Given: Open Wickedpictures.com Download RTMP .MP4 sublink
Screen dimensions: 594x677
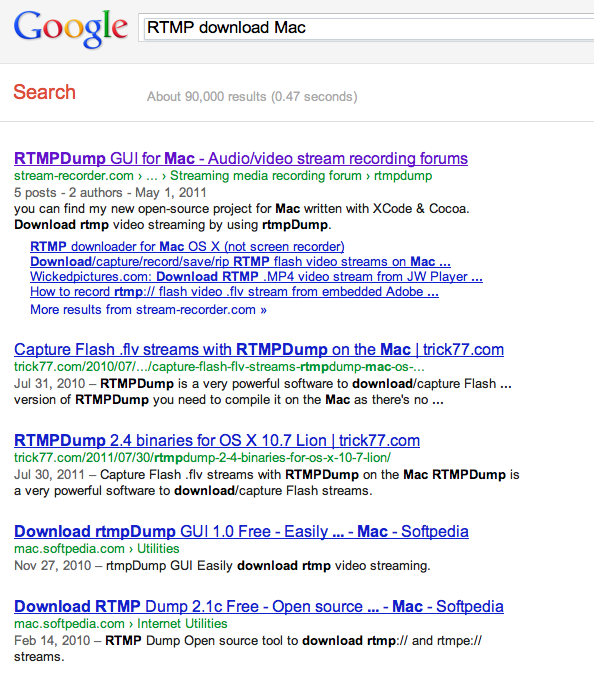Looking at the screenshot, I should [256, 277].
